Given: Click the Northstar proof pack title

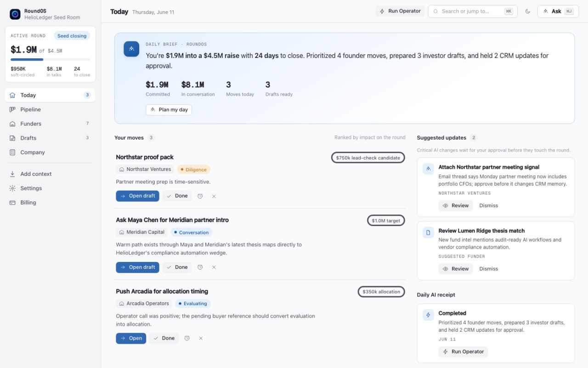Looking at the screenshot, I should coord(145,157).
